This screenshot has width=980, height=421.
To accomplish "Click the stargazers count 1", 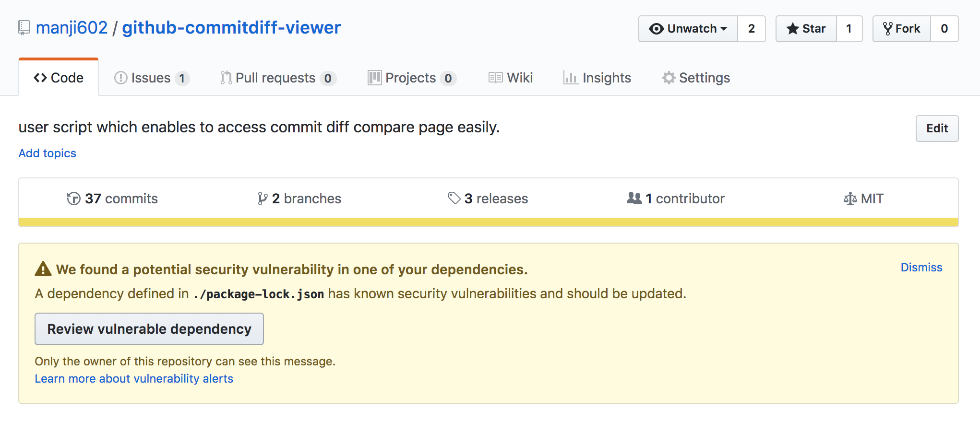I will point(849,29).
